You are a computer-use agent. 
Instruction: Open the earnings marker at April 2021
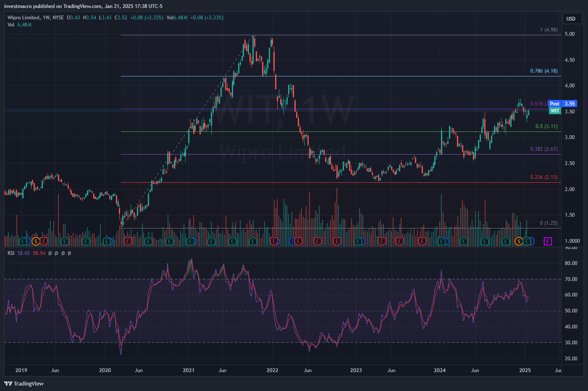[211, 241]
